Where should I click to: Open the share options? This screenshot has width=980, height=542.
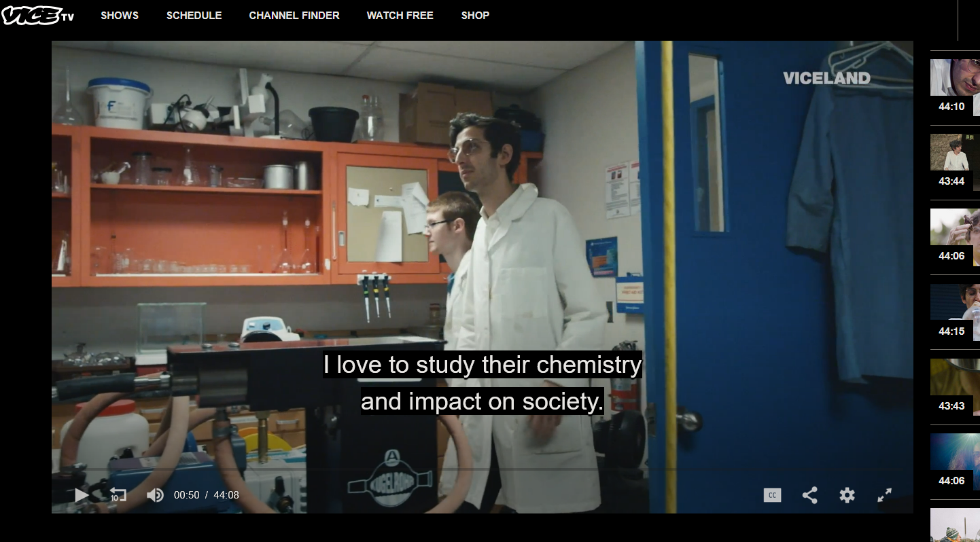tap(809, 495)
